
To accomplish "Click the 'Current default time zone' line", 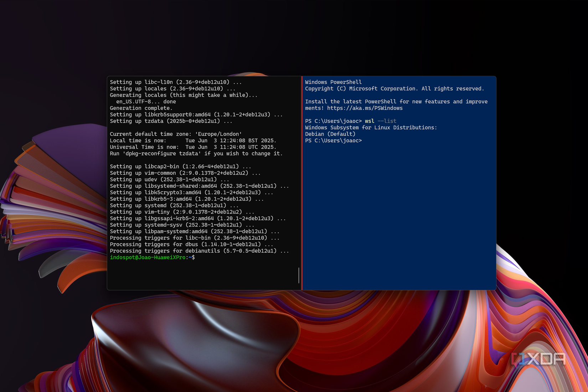I will coord(176,134).
